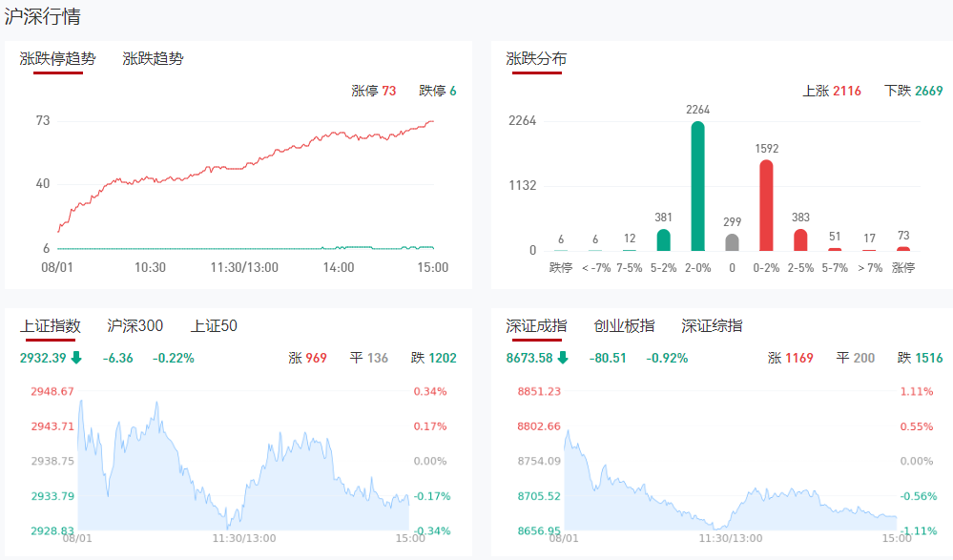Click the 跌停 6 count above the trend chart
The width and height of the screenshot is (953, 560).
438,91
